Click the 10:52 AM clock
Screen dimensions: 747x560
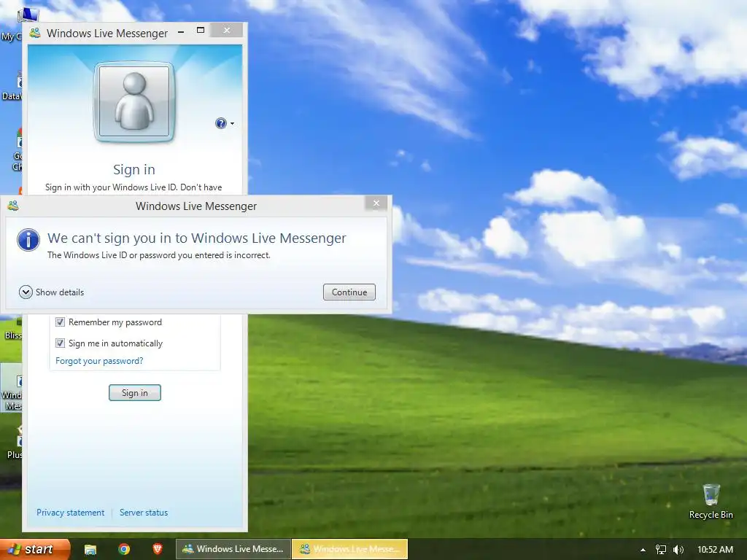coord(715,550)
